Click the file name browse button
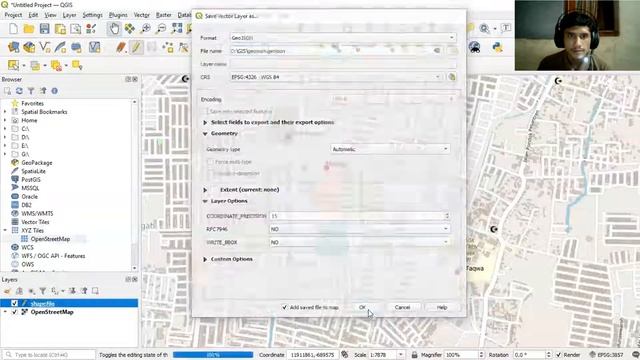This screenshot has height=360, width=640. pyautogui.click(x=452, y=51)
